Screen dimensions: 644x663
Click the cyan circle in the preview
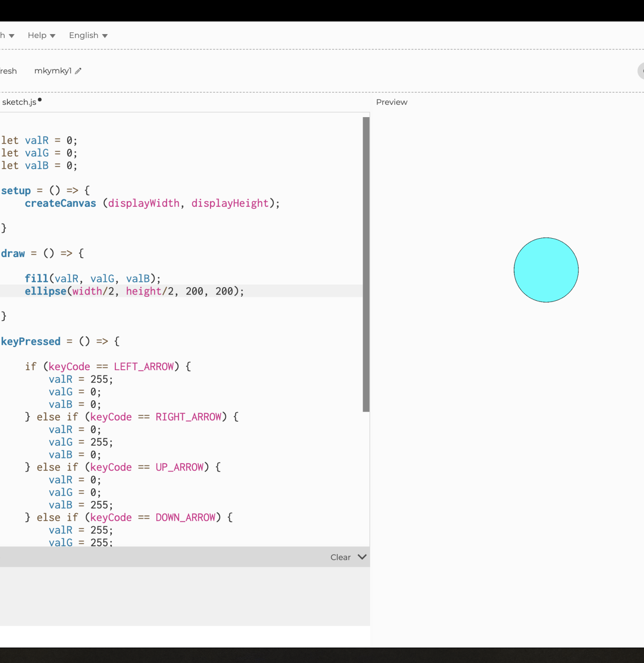[546, 270]
